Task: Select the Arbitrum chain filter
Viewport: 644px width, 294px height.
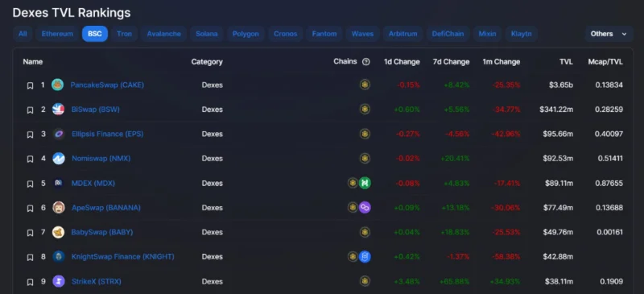Action: [403, 34]
